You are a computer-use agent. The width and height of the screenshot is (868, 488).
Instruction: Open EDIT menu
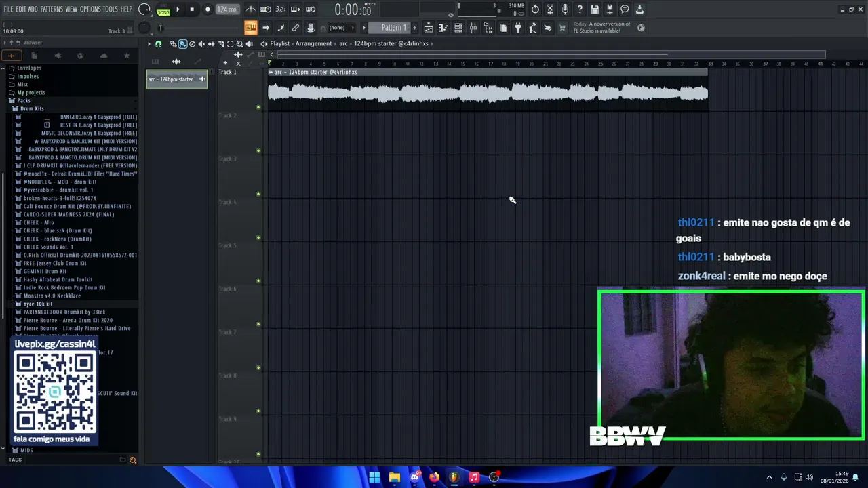coord(21,9)
